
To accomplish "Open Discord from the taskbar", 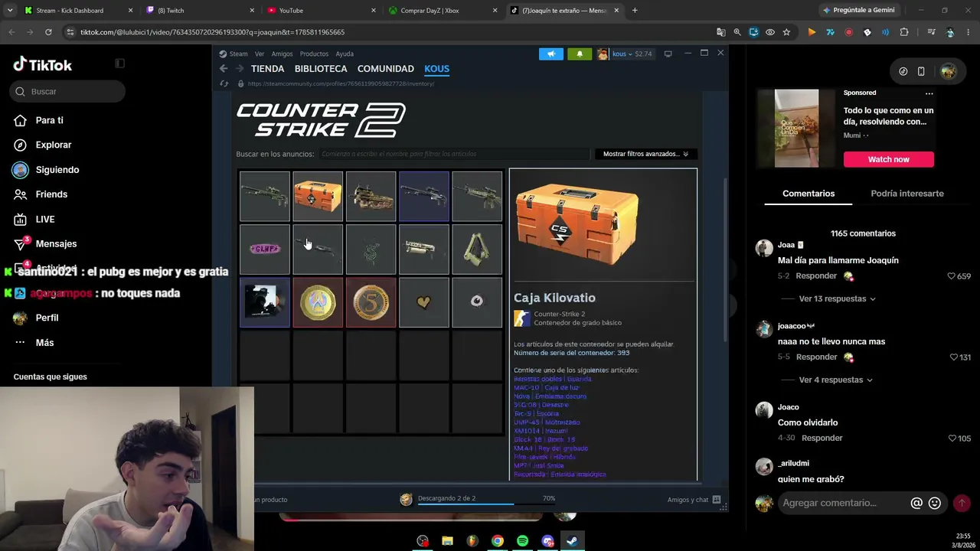I will (547, 541).
